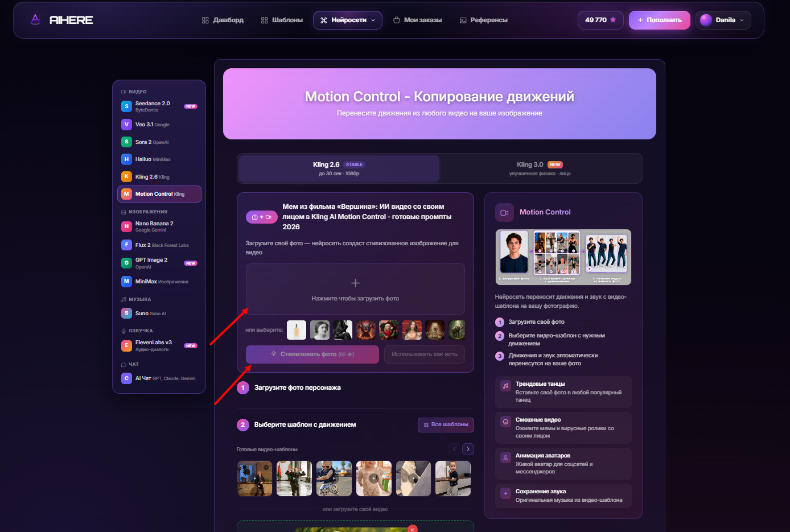This screenshot has width=790, height=532.
Task: Click the Пополнить top-up button
Action: [660, 20]
